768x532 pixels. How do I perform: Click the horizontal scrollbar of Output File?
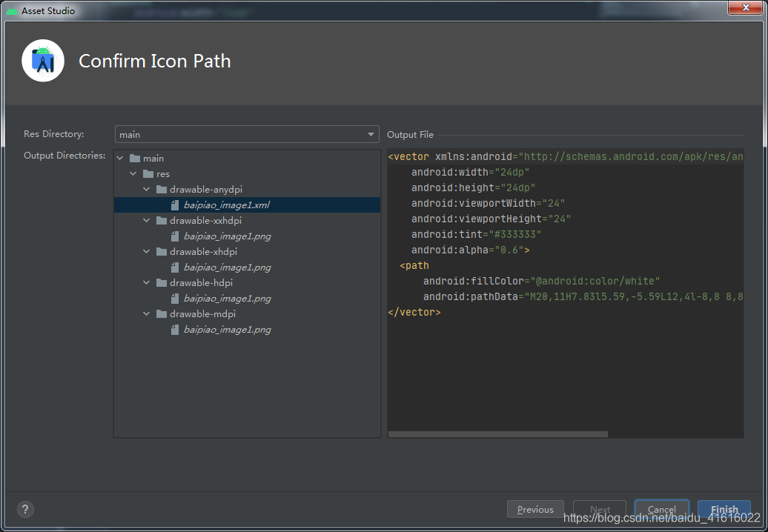click(498, 434)
